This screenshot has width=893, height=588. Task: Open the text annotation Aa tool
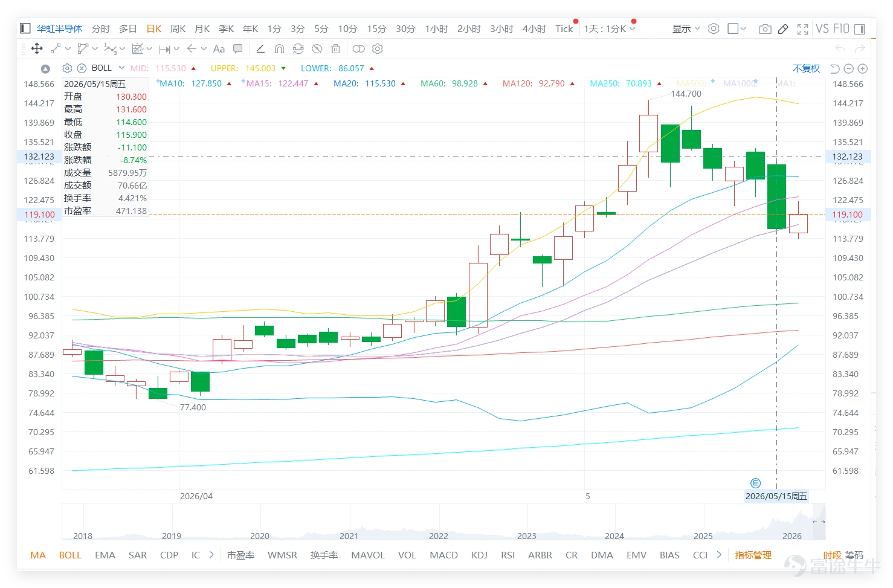click(x=219, y=49)
